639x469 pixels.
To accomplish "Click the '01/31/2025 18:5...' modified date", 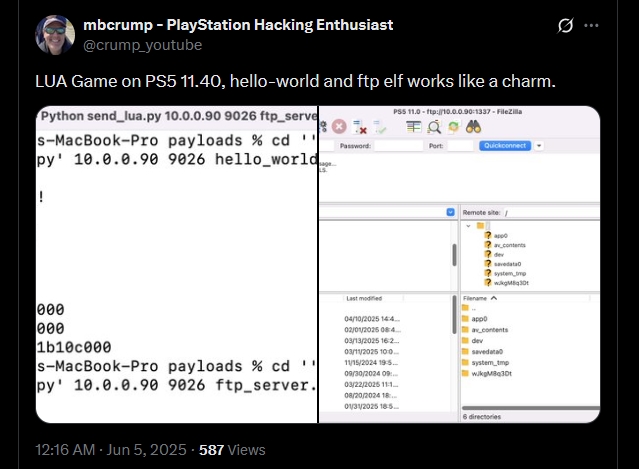I will point(371,406).
